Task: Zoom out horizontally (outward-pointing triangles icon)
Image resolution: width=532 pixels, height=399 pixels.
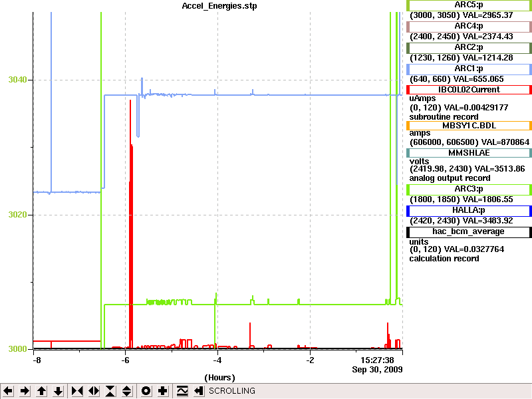Action: point(94,391)
